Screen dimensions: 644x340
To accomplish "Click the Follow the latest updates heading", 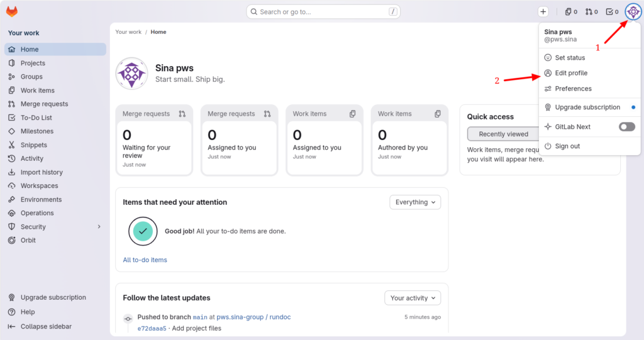I will pyautogui.click(x=166, y=298).
